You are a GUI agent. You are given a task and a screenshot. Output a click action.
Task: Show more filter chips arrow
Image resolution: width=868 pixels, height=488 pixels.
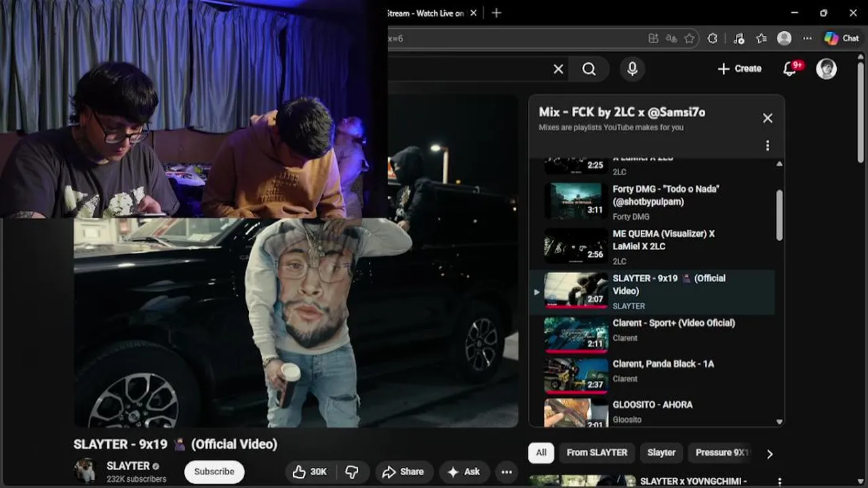click(x=770, y=454)
